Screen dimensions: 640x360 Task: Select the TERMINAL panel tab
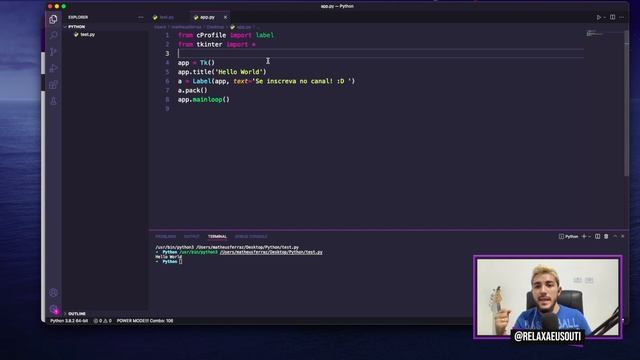pos(217,236)
